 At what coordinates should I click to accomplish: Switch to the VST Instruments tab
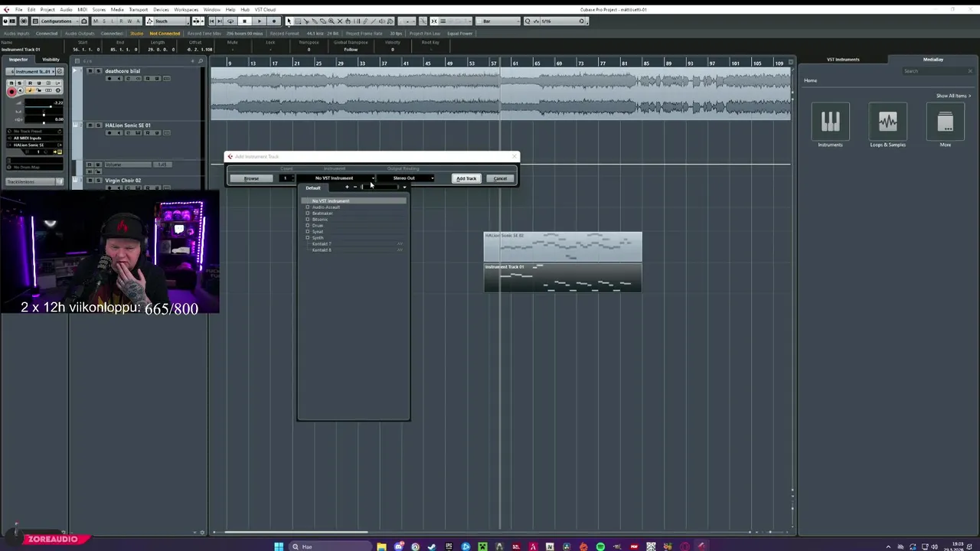click(x=843, y=60)
